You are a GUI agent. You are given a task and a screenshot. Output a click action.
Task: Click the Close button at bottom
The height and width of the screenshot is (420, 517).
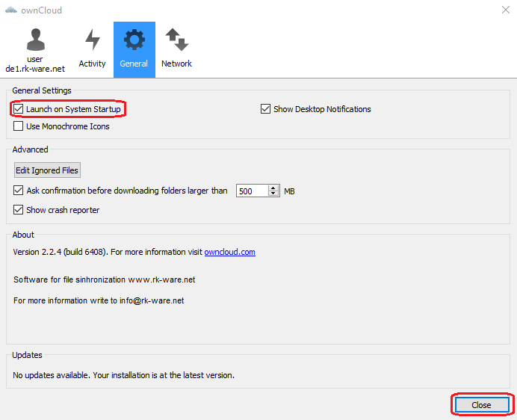click(x=482, y=405)
